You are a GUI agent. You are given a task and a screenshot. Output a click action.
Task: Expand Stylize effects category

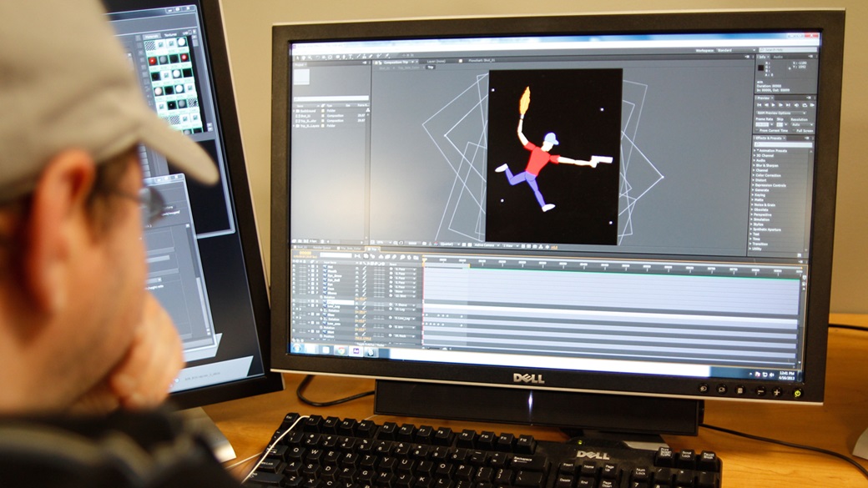pos(752,224)
